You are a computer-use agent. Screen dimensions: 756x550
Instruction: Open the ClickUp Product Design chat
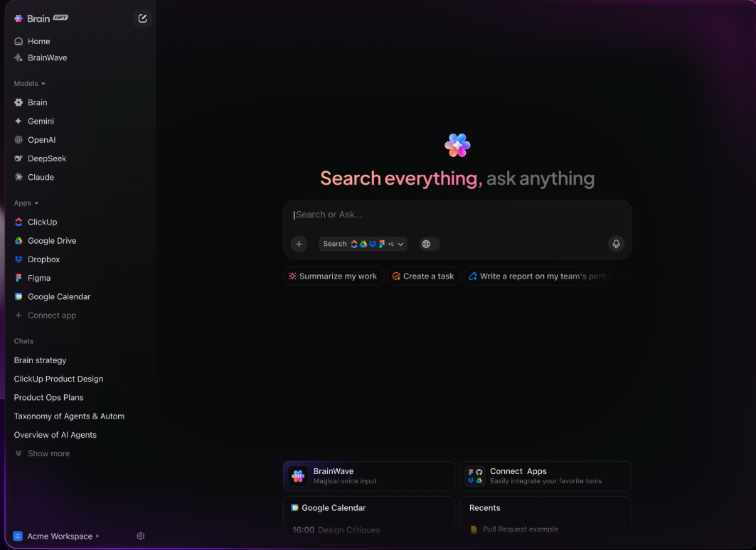[58, 379]
